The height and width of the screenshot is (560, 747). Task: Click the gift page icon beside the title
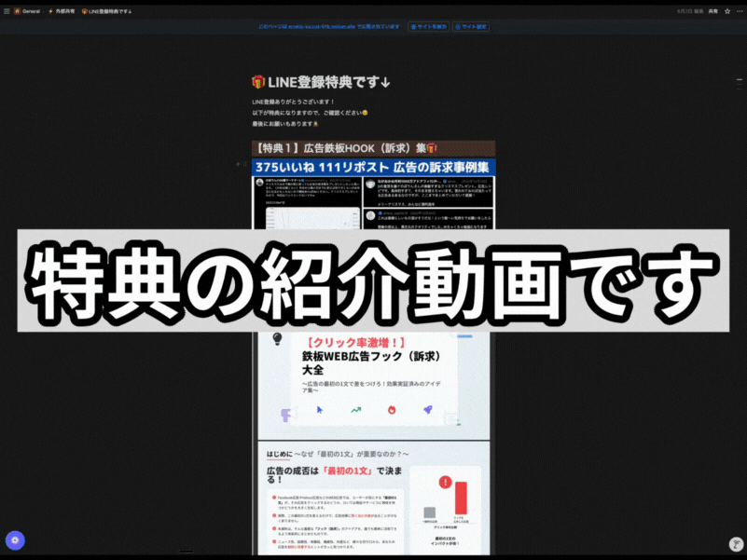(x=258, y=82)
